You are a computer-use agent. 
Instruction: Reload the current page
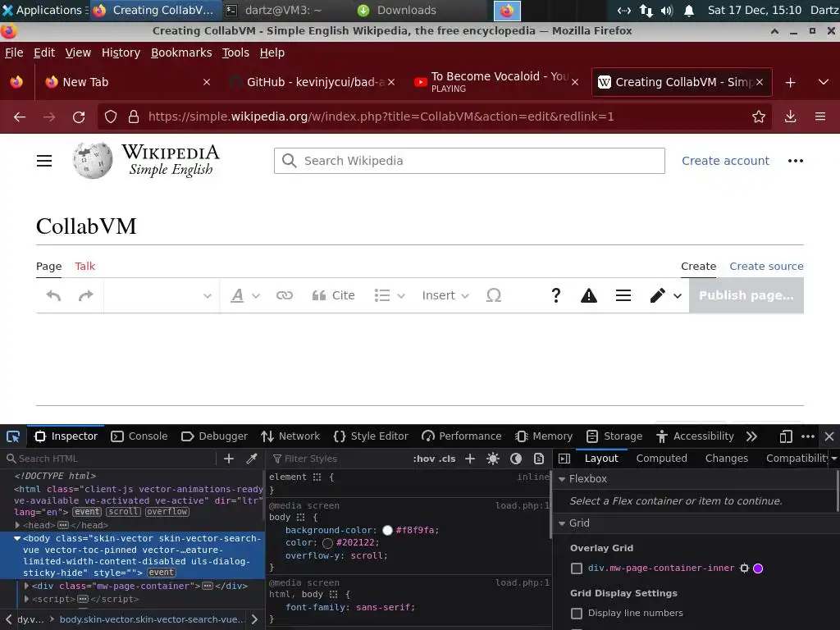pyautogui.click(x=79, y=116)
